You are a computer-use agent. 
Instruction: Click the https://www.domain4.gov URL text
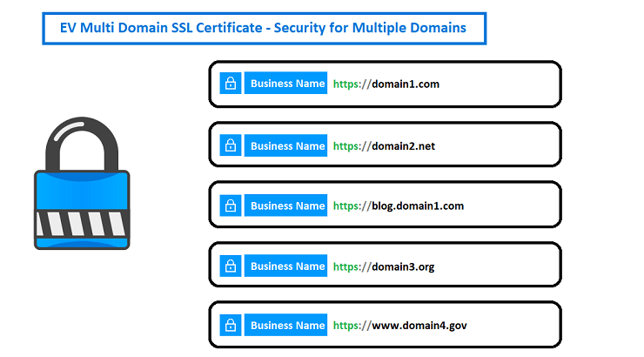coord(400,326)
